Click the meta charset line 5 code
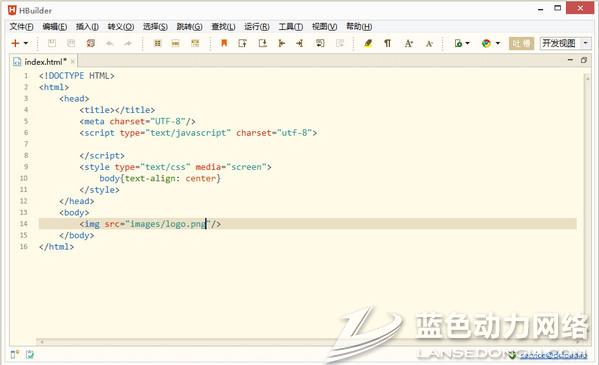599x365 pixels. point(138,121)
